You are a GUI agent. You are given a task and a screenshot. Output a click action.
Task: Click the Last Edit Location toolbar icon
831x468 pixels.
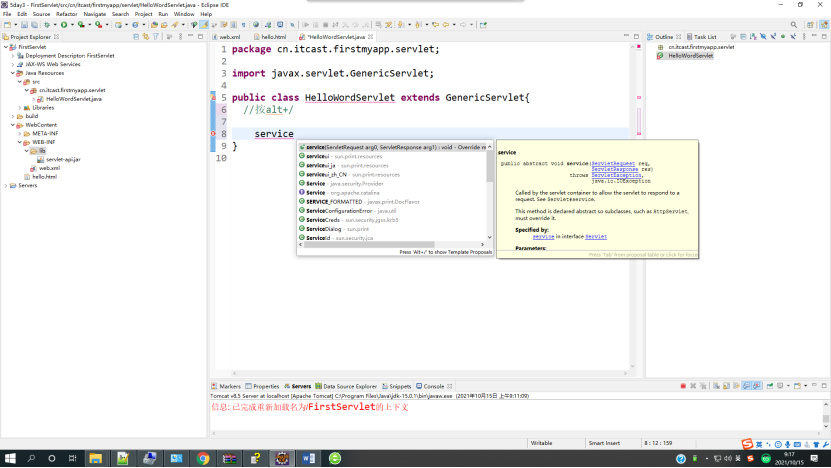(436, 25)
